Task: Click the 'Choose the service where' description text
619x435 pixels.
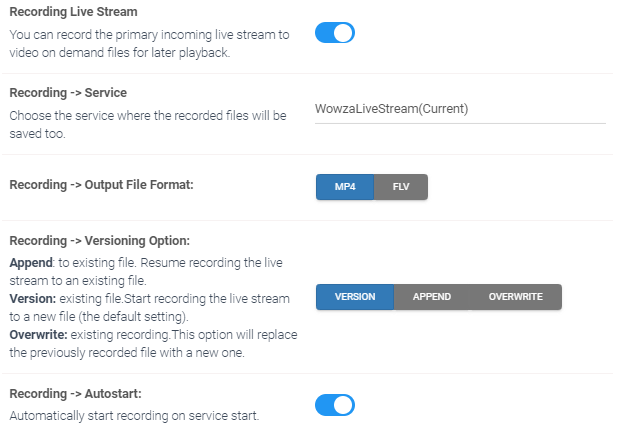Action: tap(148, 125)
